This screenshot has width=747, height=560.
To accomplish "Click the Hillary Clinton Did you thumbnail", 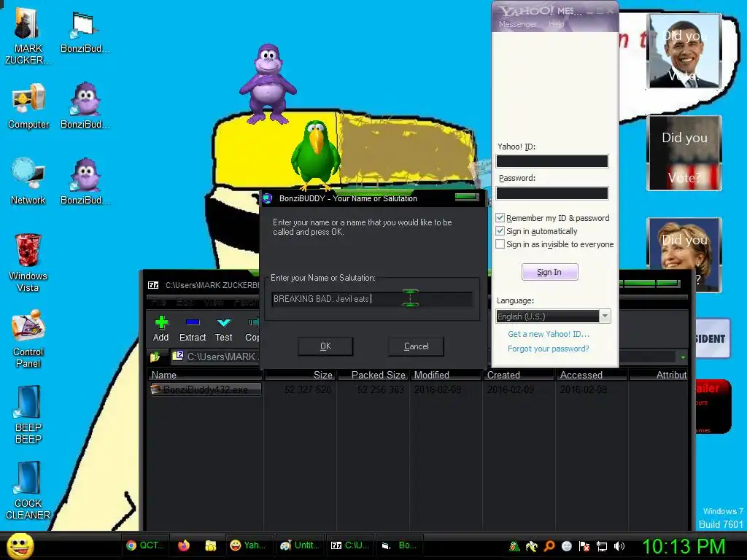I will coord(684,254).
